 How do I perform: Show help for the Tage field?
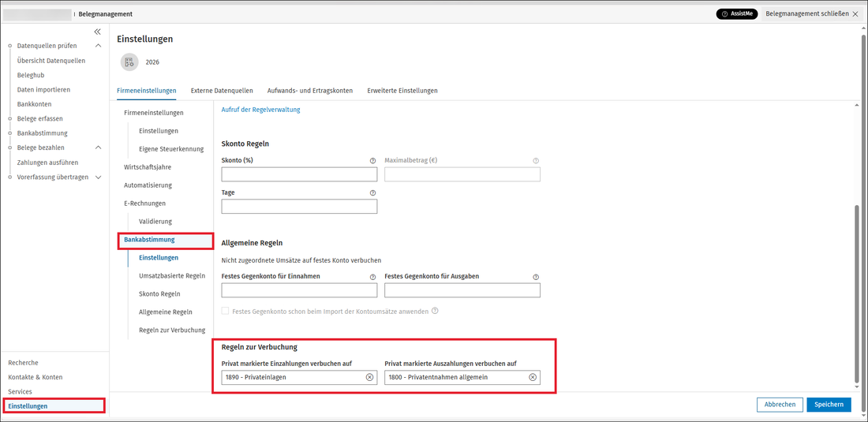pos(372,192)
